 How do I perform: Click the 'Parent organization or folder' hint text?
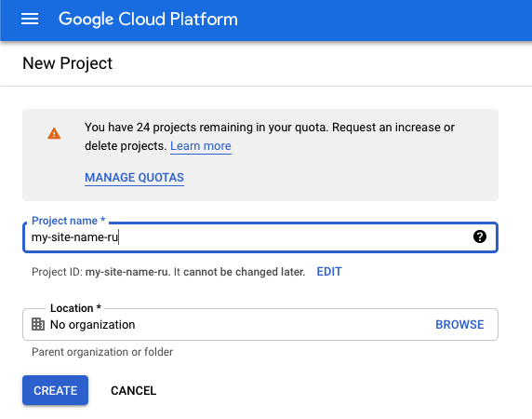tap(102, 352)
